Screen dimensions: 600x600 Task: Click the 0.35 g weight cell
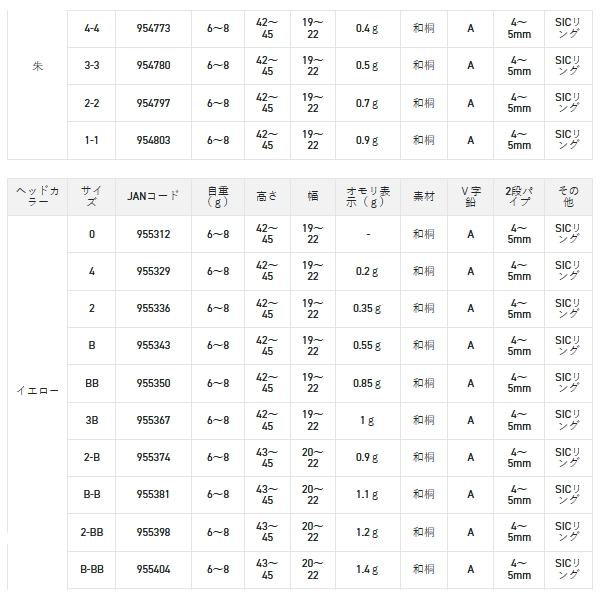(367, 308)
